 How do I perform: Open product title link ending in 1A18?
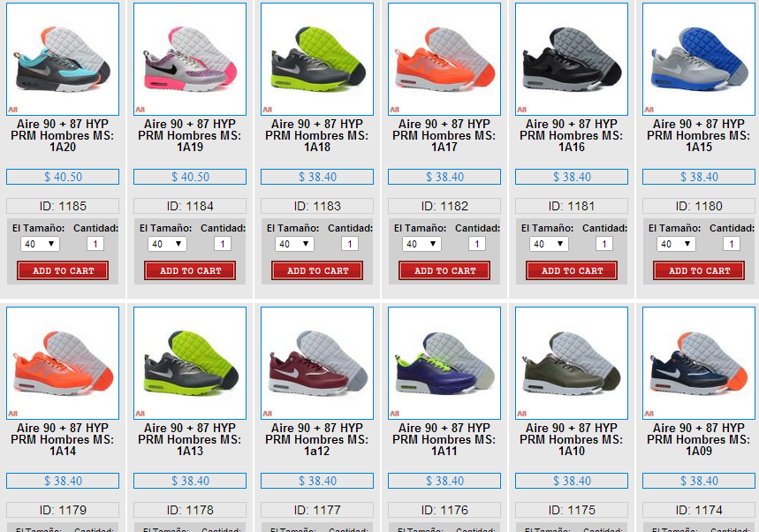317,135
